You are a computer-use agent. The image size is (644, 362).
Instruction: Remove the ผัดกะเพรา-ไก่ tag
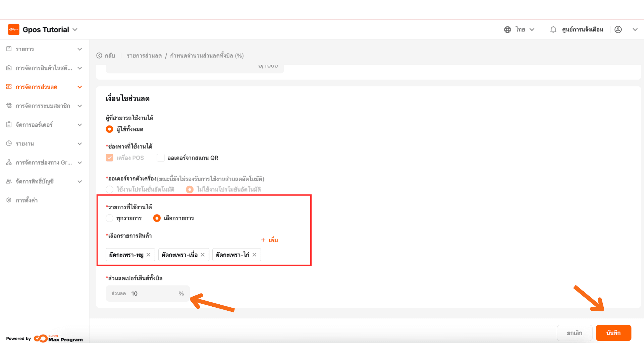(x=255, y=255)
